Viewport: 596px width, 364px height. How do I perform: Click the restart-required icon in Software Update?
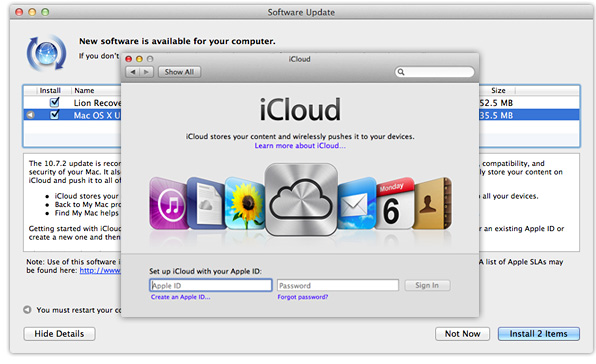pos(27,310)
